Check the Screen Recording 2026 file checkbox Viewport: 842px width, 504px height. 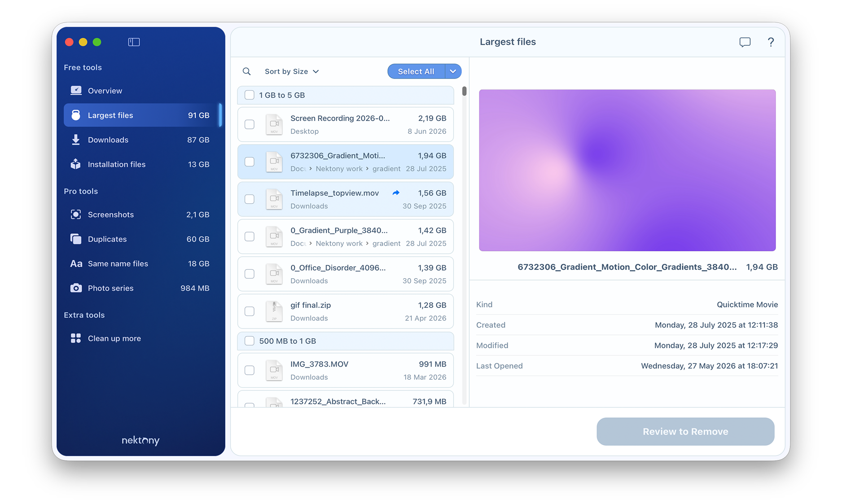click(249, 124)
